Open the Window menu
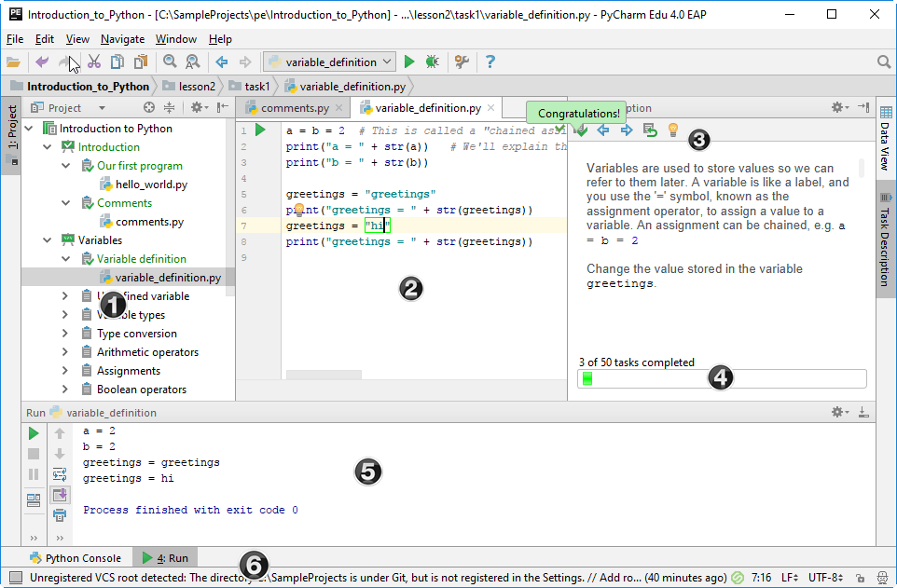The height and width of the screenshot is (588, 897). [176, 39]
